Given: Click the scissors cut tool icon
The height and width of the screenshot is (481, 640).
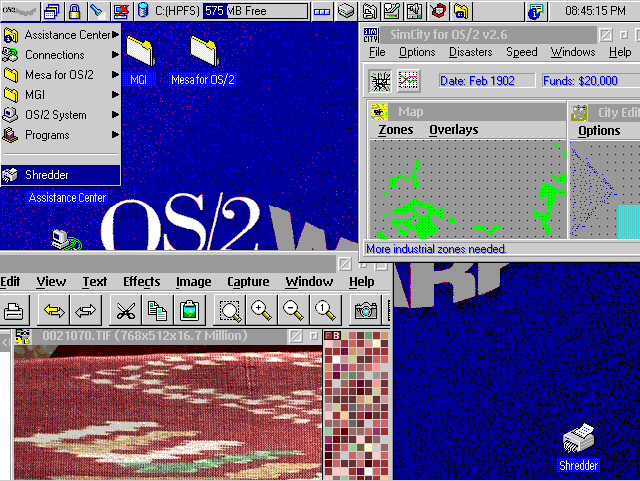Looking at the screenshot, I should pyautogui.click(x=125, y=310).
